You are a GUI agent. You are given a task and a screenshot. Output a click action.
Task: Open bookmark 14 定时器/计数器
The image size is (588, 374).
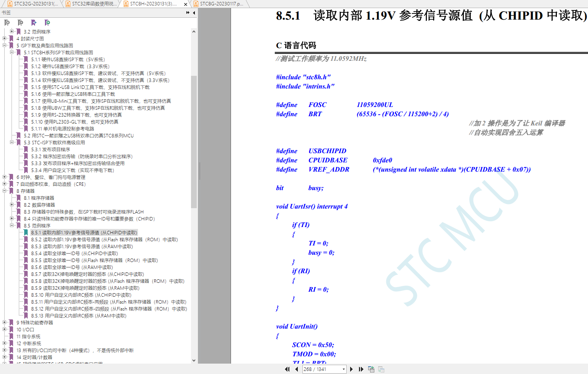tap(34, 357)
